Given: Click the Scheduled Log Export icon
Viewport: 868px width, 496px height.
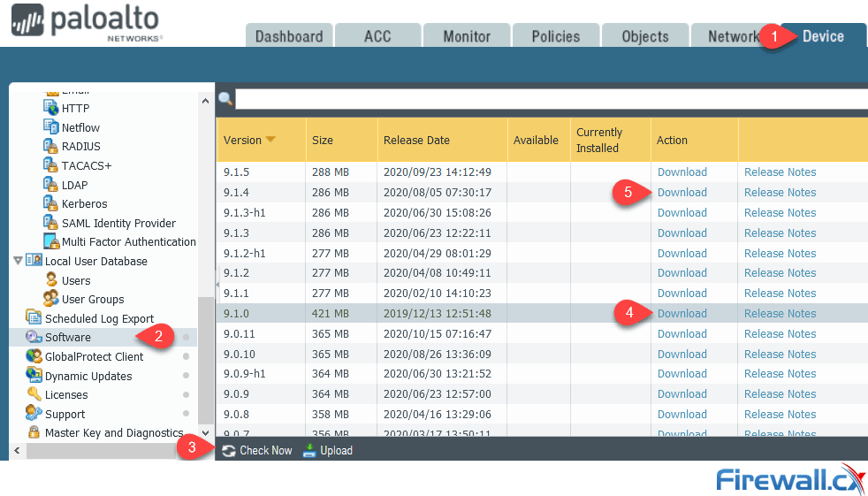Looking at the screenshot, I should [x=34, y=318].
